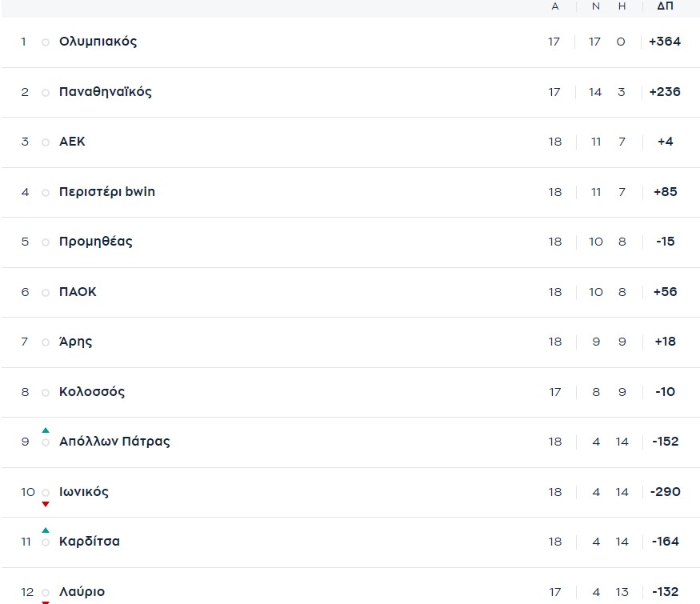Click the N (wins) column header
Viewport: 700px width, 604px height.
coord(595,6)
